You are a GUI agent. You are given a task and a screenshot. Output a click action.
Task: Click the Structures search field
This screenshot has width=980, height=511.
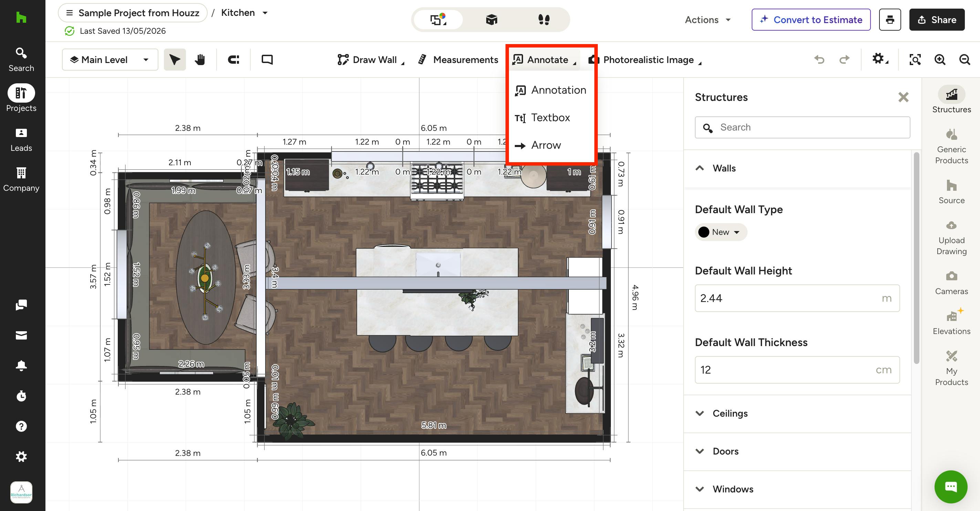point(802,127)
